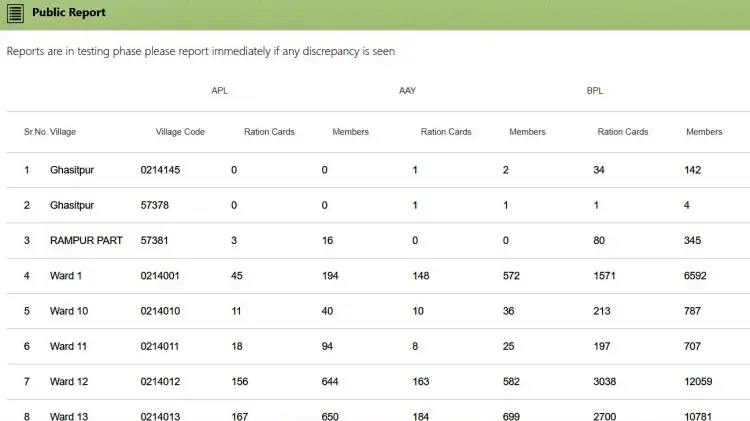Open the Ward 12 village entry
This screenshot has width=750, height=421.
69,381
